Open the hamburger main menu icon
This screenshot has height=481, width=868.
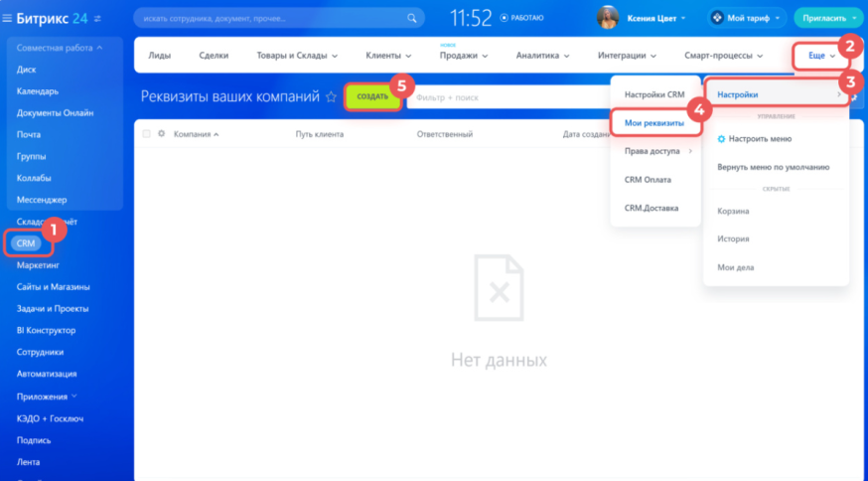(x=7, y=18)
